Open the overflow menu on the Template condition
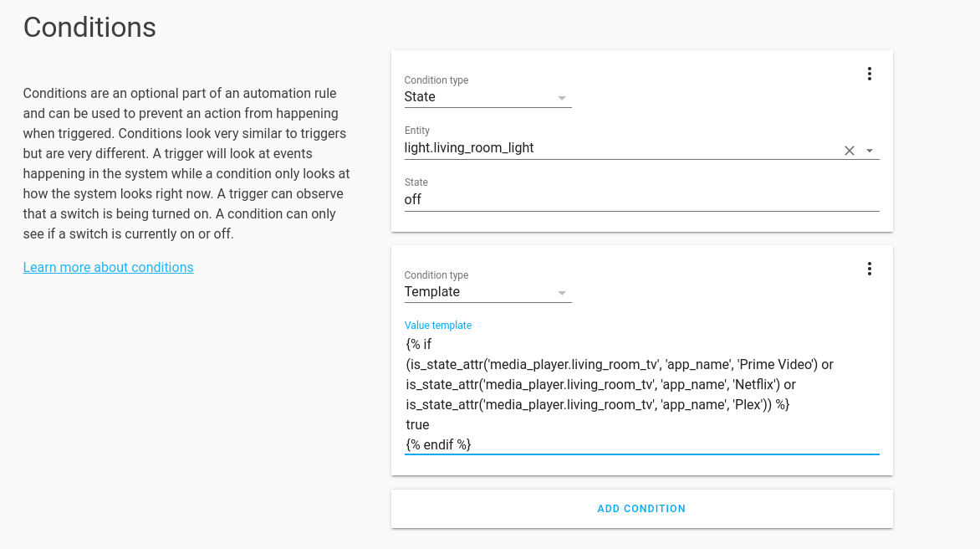This screenshot has height=549, width=980. tap(869, 269)
